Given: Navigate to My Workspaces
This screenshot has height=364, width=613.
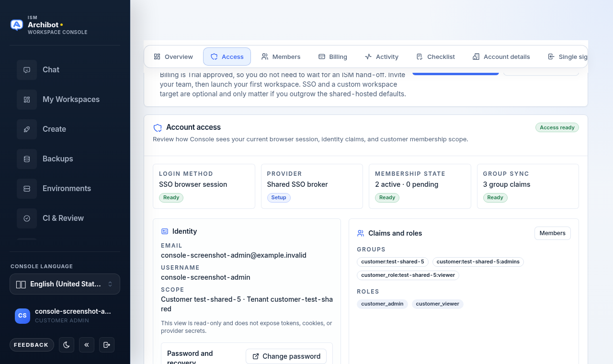Looking at the screenshot, I should [x=65, y=100].
